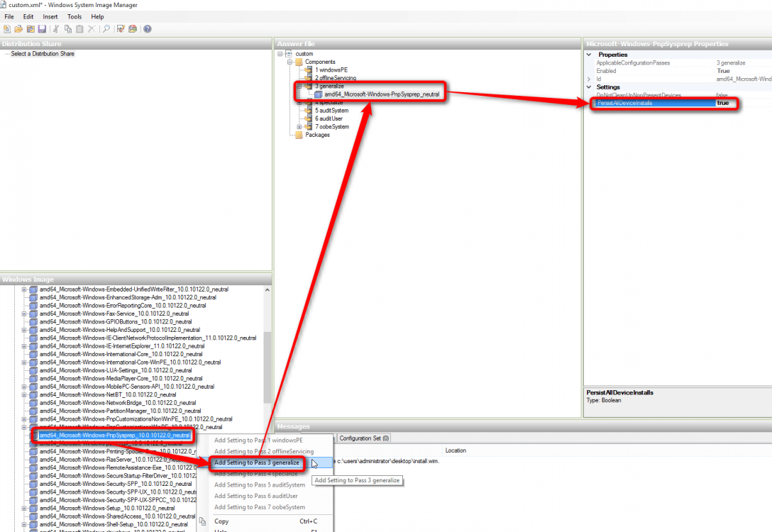
Task: Click Select a Distribution Share
Action: click(43, 54)
